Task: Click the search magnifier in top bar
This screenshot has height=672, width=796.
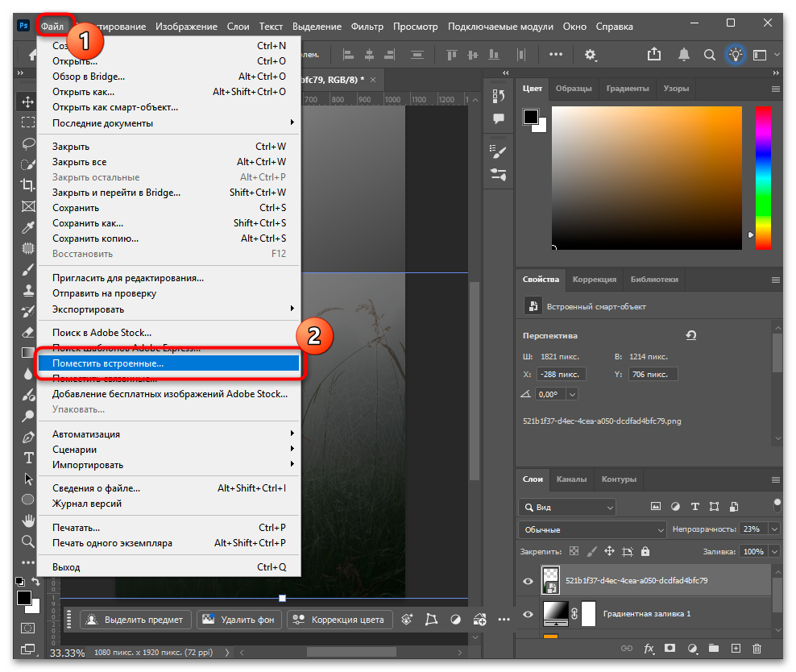Action: point(710,55)
